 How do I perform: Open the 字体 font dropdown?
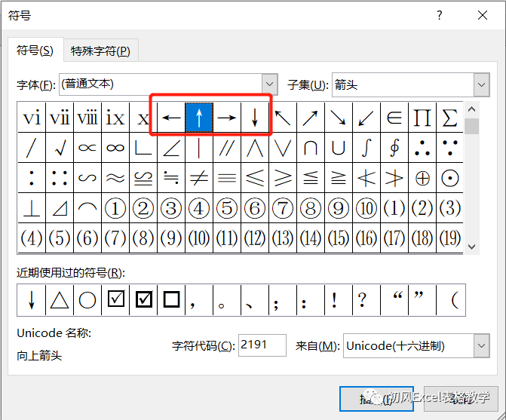click(269, 84)
